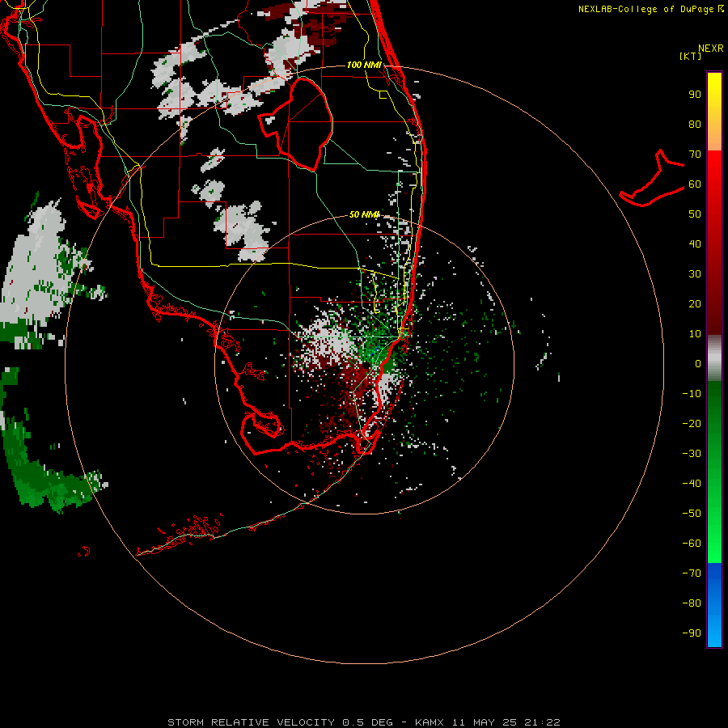Click the blue -70 to -90 color segment
The height and width of the screenshot is (728, 728).
714,605
